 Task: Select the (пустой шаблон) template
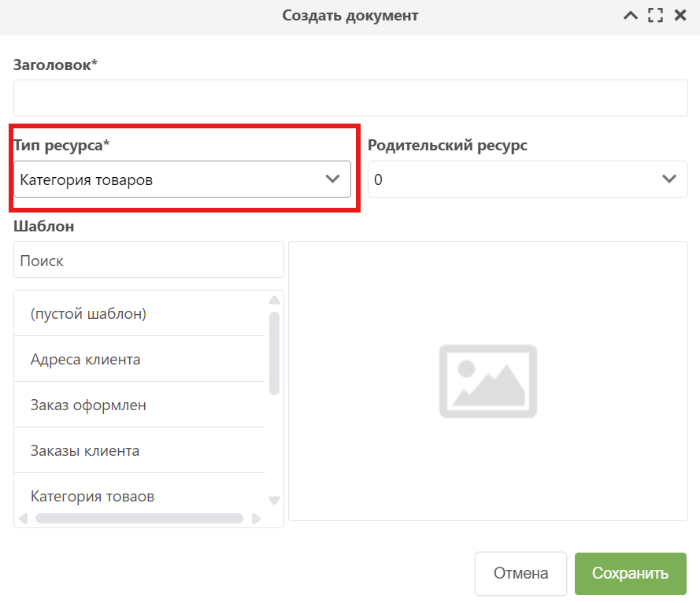click(88, 313)
